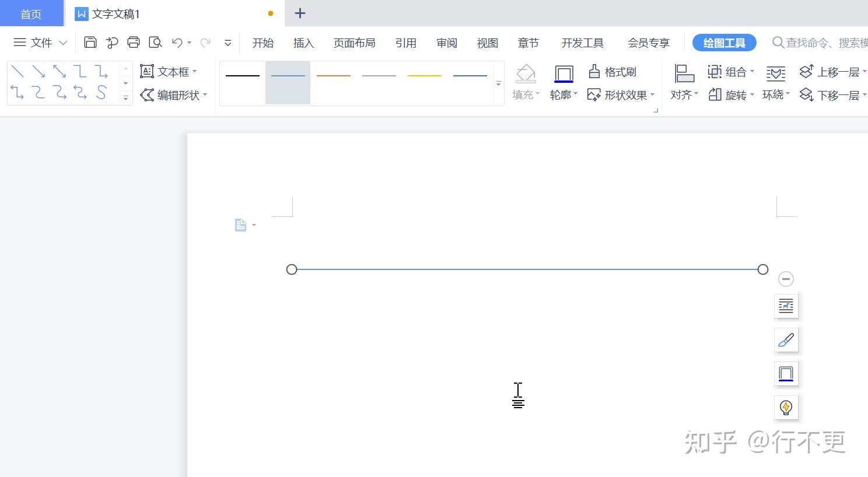Viewport: 868px width, 477px height.
Task: Select the freeform curve shape
Action: [x=101, y=92]
